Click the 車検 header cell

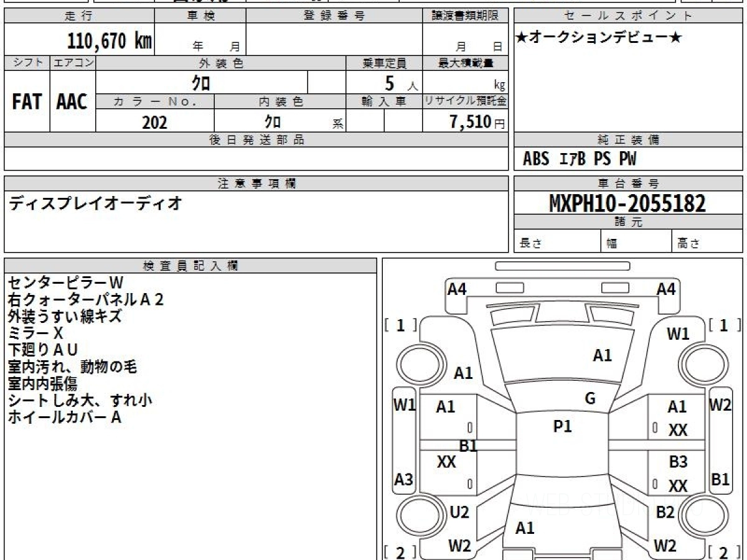coord(200,16)
